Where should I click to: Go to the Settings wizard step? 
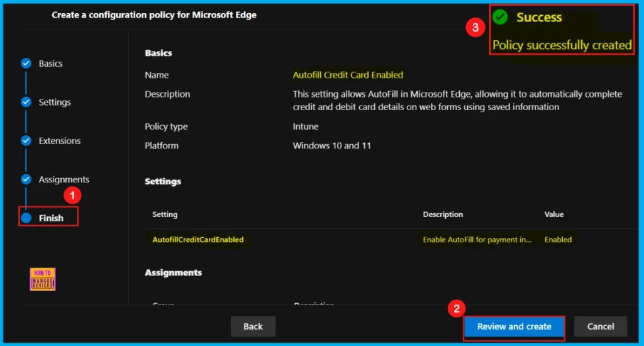point(55,103)
